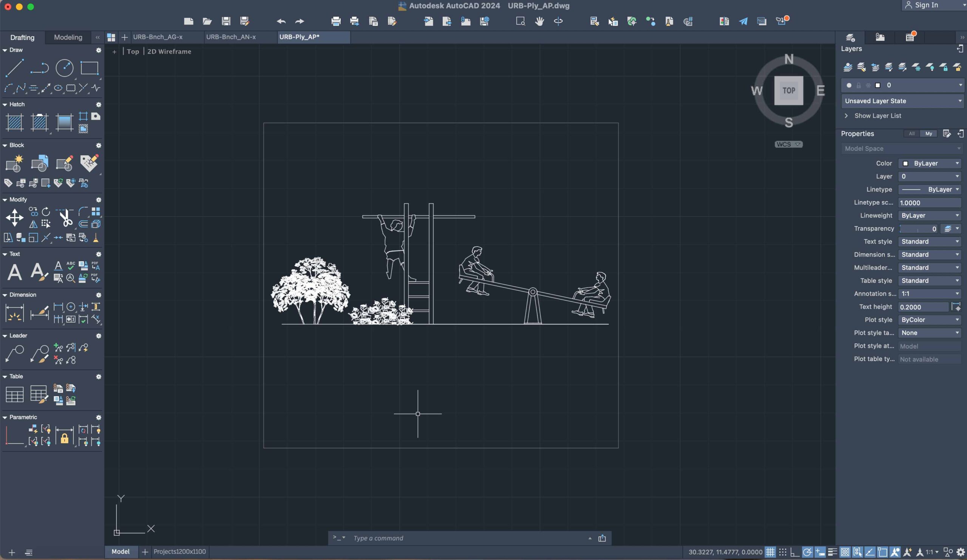
Task: Open the Open-file folder icon
Action: tap(207, 22)
